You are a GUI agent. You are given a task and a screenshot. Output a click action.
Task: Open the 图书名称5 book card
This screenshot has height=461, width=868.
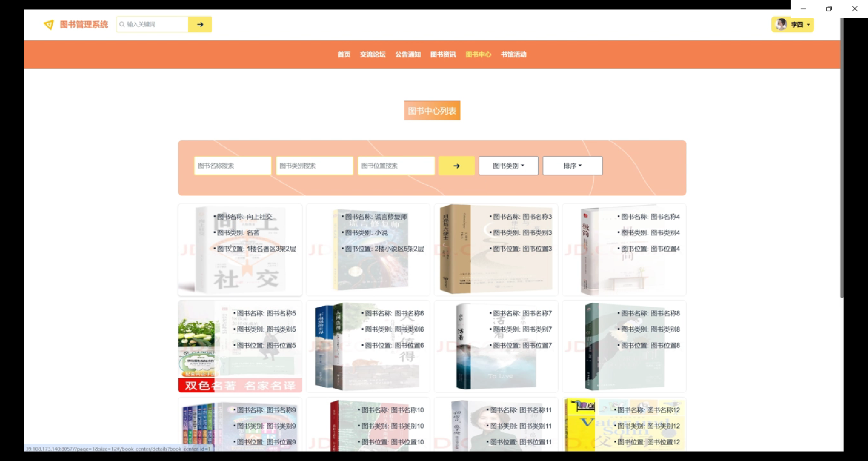(x=240, y=347)
